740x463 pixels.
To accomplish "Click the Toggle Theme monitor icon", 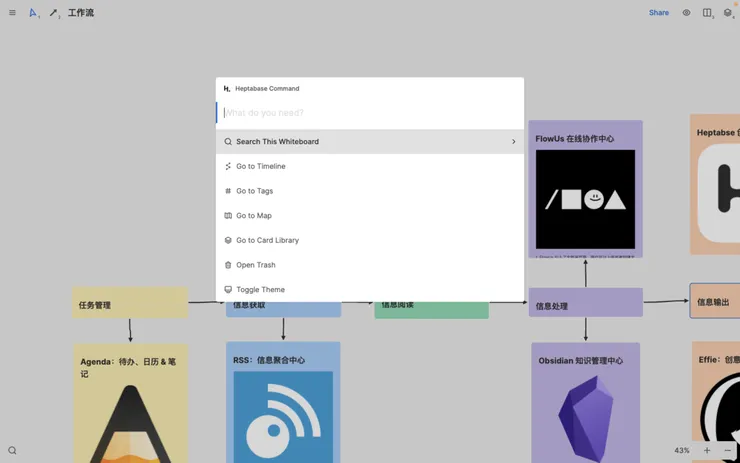I will pyautogui.click(x=228, y=289).
